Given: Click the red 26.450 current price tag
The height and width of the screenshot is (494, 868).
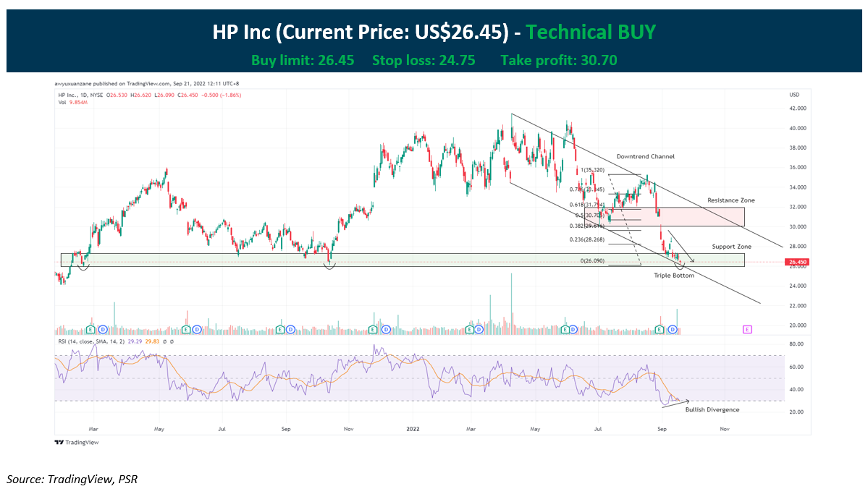Looking at the screenshot, I should pos(796,263).
